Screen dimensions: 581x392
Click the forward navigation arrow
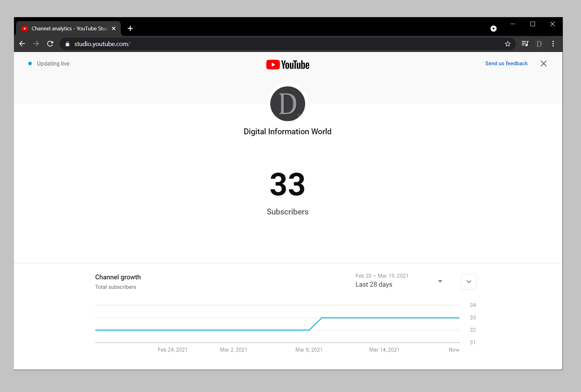coord(36,44)
